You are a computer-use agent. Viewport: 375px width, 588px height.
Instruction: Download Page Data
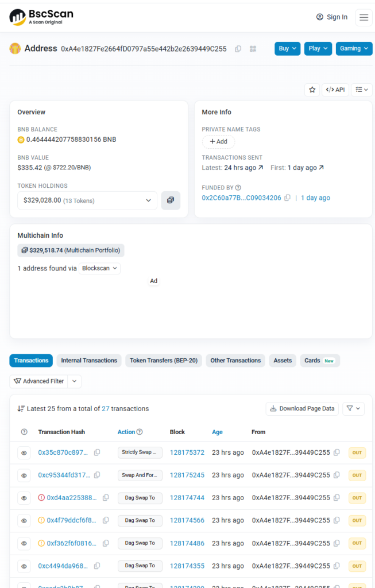(302, 408)
